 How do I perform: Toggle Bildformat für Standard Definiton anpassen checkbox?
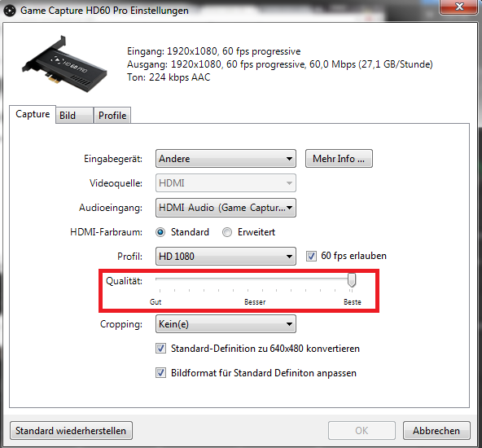160,373
